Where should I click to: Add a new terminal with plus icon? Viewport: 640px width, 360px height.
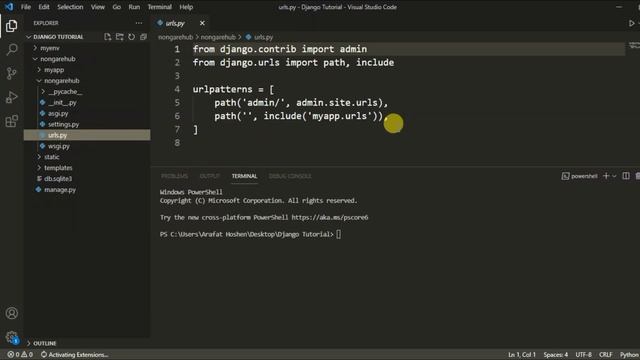(x=606, y=176)
